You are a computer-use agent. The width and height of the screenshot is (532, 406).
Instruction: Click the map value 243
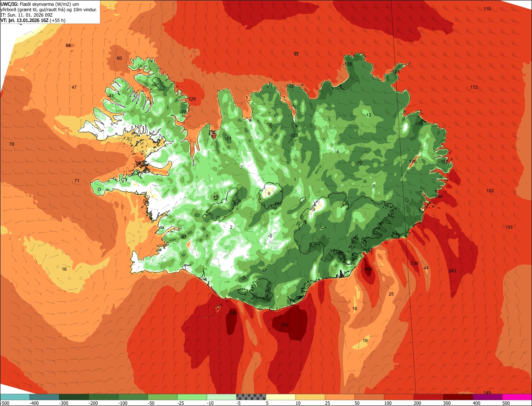(x=452, y=271)
